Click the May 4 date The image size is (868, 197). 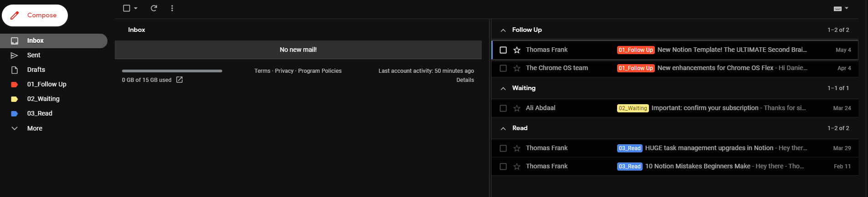click(843, 50)
